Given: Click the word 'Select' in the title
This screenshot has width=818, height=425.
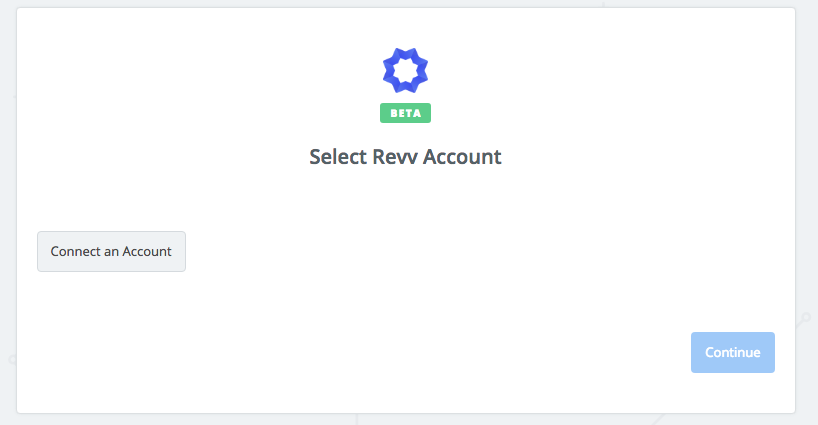Looking at the screenshot, I should coord(338,157).
